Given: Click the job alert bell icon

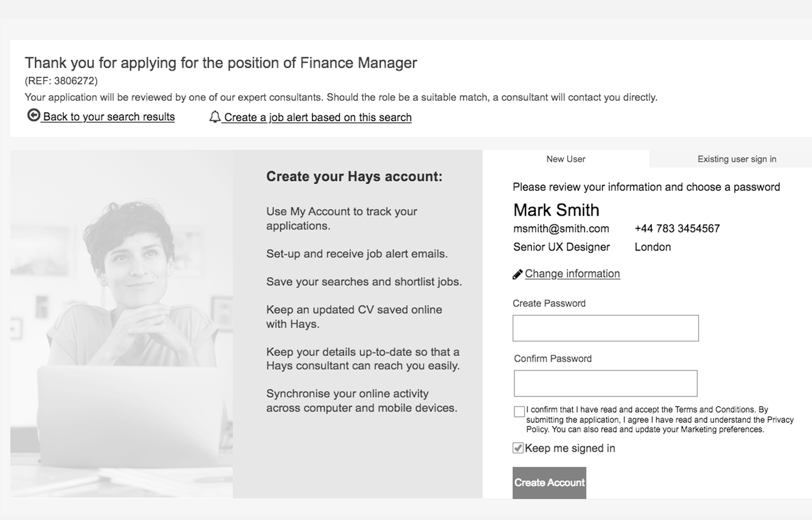Looking at the screenshot, I should [x=215, y=117].
